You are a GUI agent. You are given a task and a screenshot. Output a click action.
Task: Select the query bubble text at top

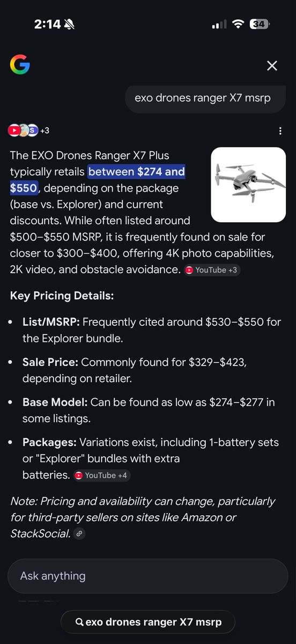point(203,98)
